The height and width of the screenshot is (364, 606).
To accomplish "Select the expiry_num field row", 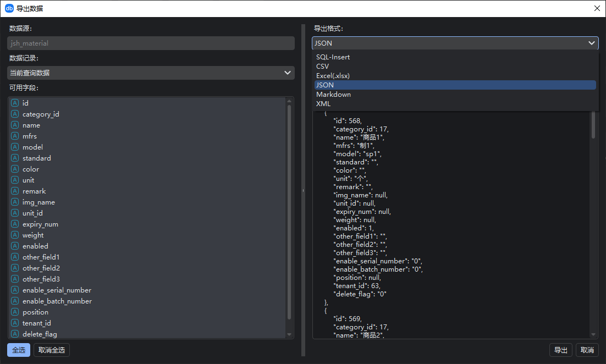I will pyautogui.click(x=147, y=224).
